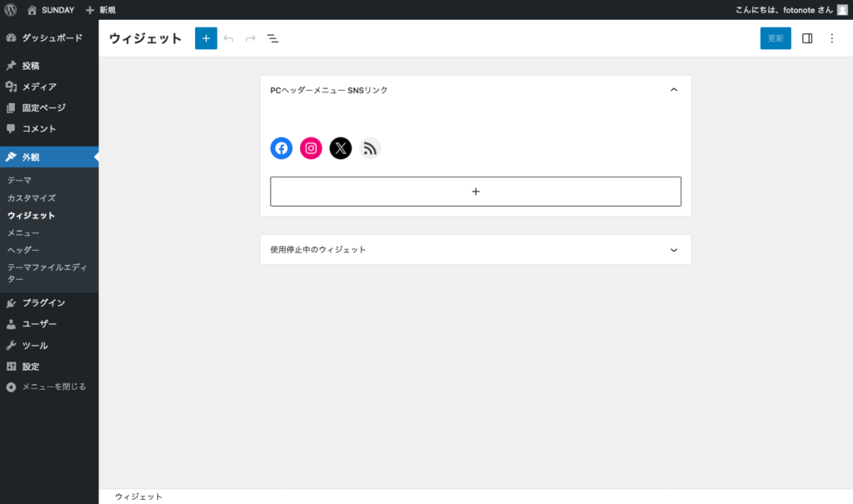Open the 投稿 menu in sidebar

point(31,65)
